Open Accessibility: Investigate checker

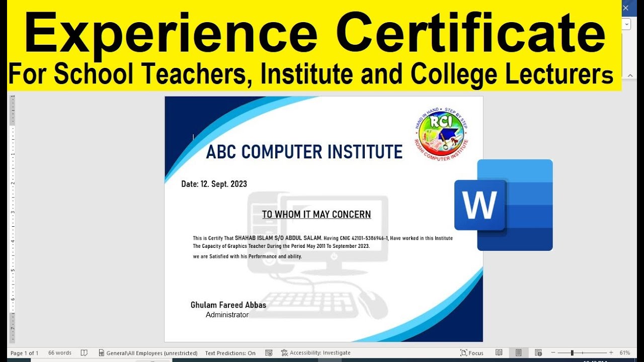(315, 353)
